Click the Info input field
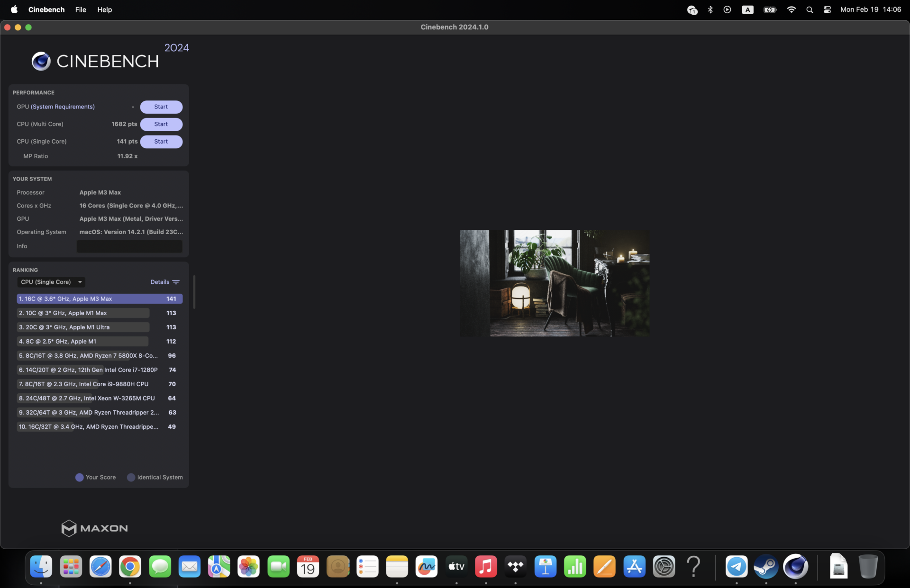This screenshot has height=588, width=910. pos(129,246)
